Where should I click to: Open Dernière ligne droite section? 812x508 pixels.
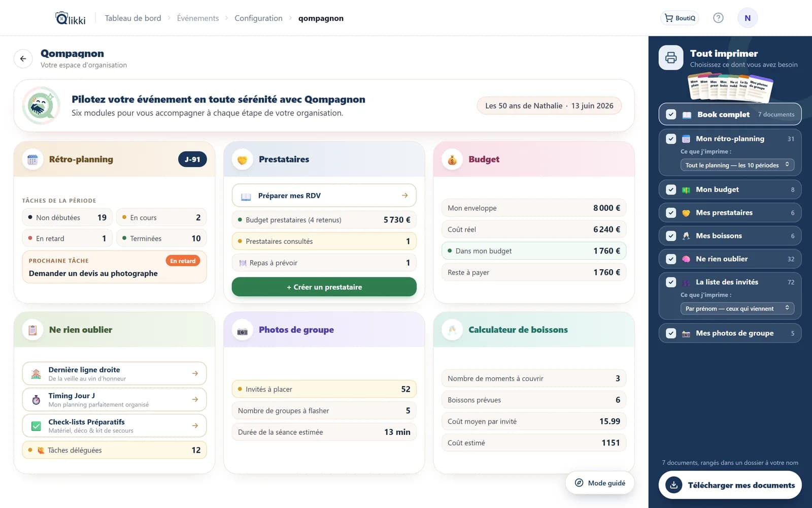tap(114, 373)
